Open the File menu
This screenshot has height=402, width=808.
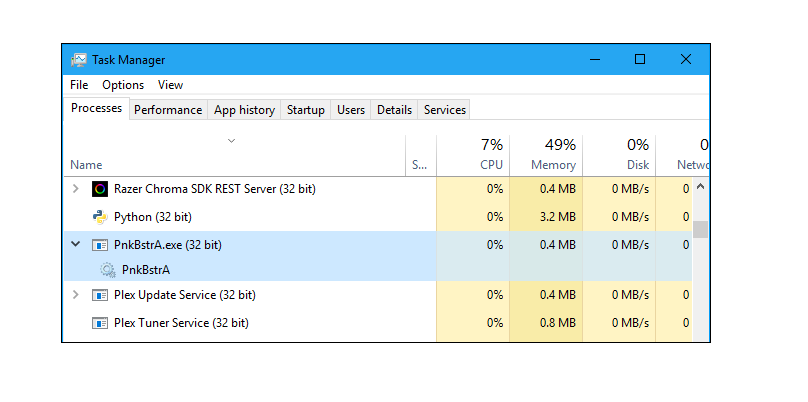click(x=79, y=85)
